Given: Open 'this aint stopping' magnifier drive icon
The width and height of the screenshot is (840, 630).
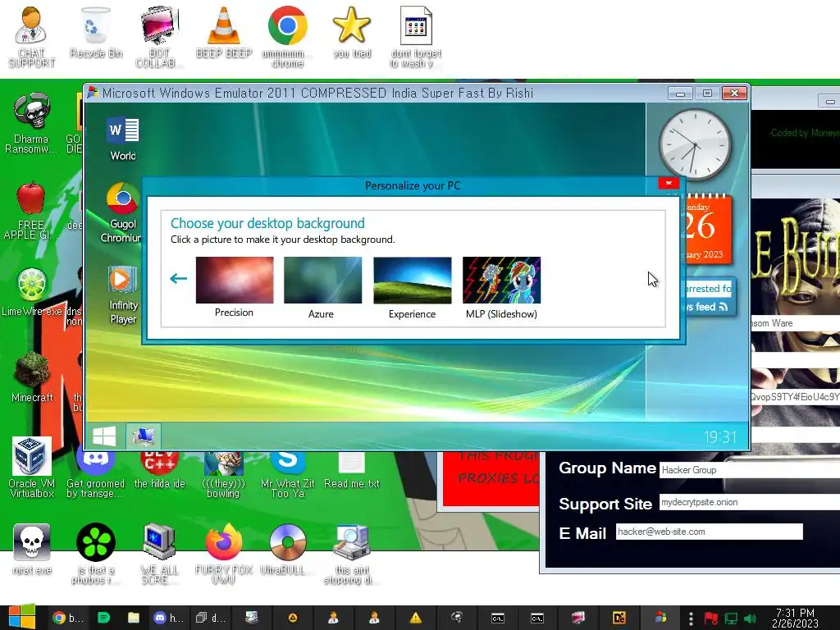Looking at the screenshot, I should pos(351,553).
